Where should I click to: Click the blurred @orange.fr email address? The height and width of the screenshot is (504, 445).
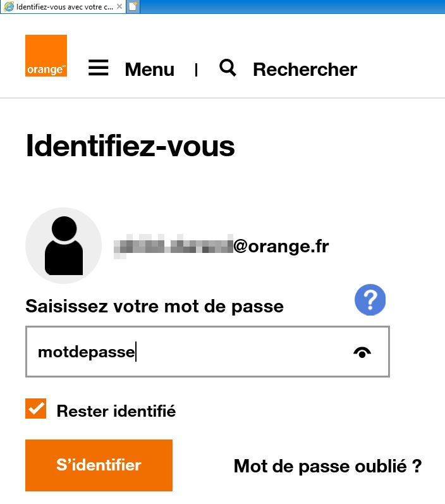(x=221, y=246)
